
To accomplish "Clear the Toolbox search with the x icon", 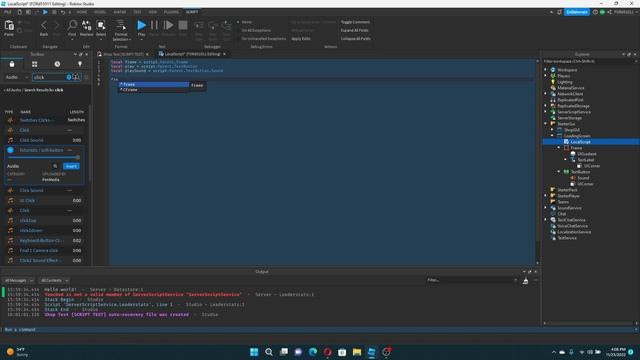I will (x=69, y=77).
